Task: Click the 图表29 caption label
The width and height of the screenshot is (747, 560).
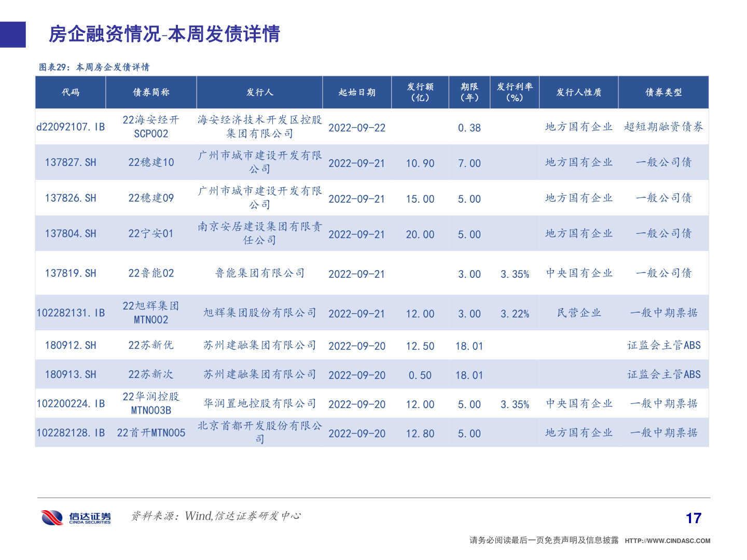Action: click(95, 66)
